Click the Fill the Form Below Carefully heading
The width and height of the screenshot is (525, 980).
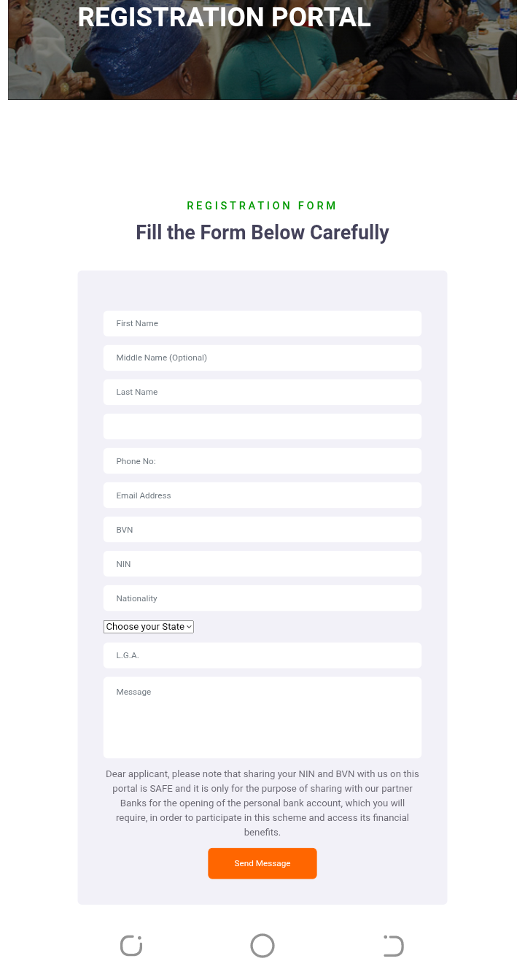click(x=262, y=233)
